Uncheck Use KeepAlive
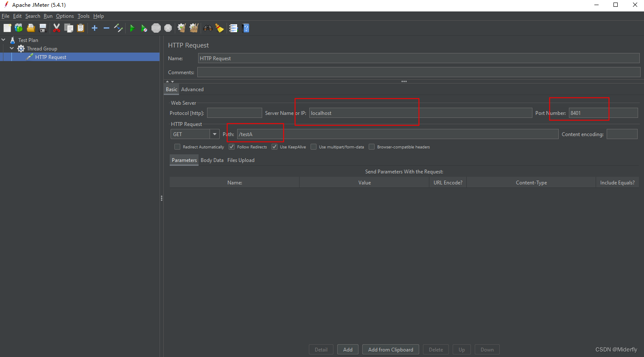This screenshot has height=357, width=644. click(274, 147)
